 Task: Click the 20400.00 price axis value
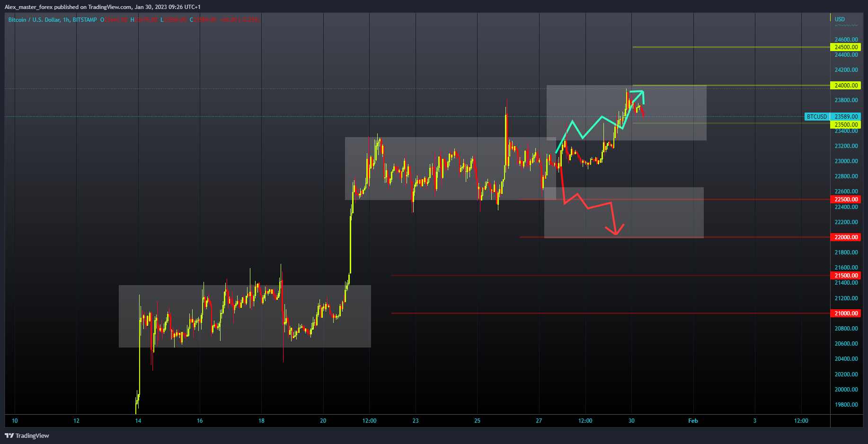(846, 359)
